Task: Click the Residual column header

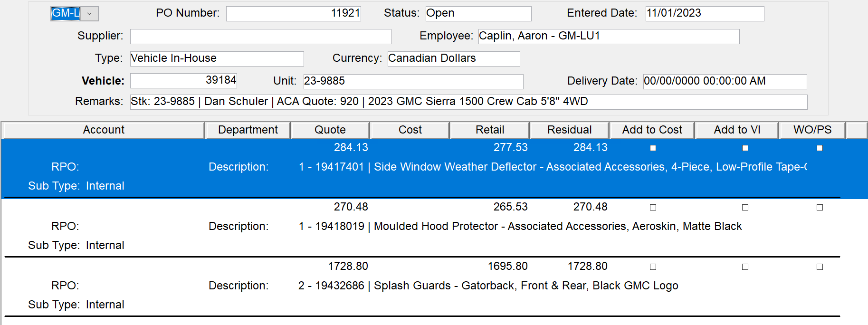Action: pyautogui.click(x=569, y=130)
